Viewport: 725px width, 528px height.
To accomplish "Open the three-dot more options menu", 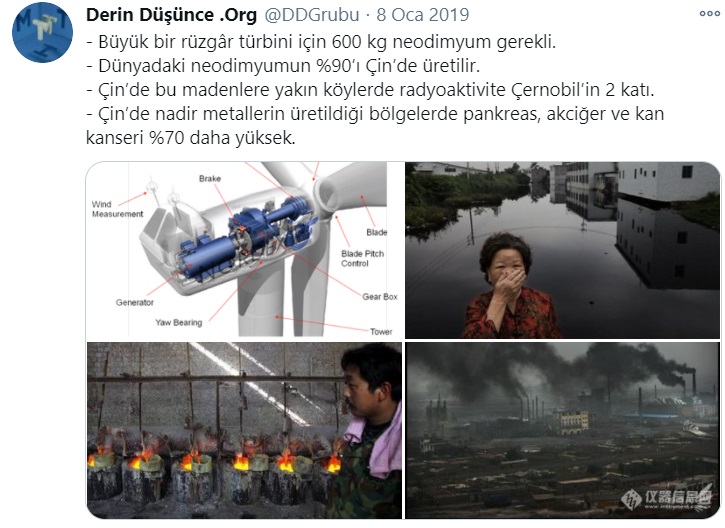I will (709, 13).
